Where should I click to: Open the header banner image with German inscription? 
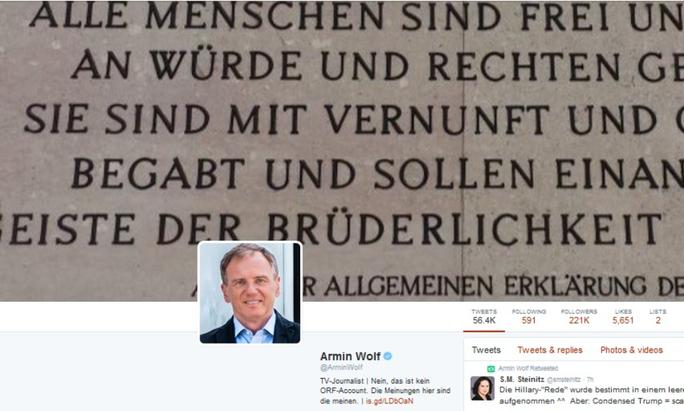point(342,151)
